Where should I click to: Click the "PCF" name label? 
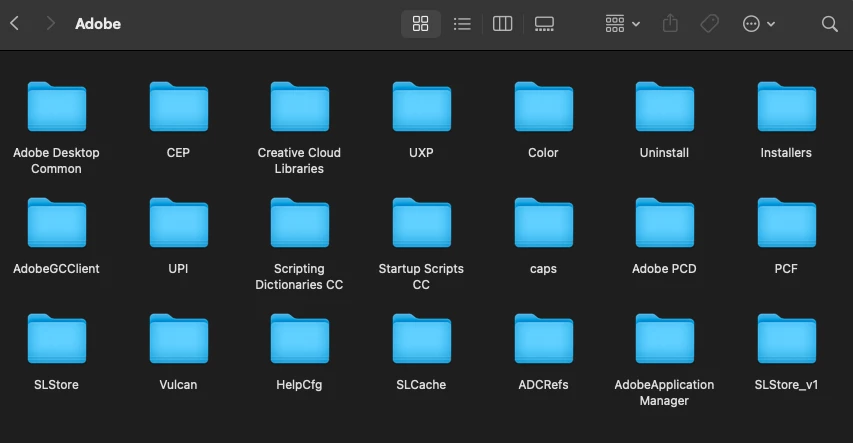pos(786,268)
